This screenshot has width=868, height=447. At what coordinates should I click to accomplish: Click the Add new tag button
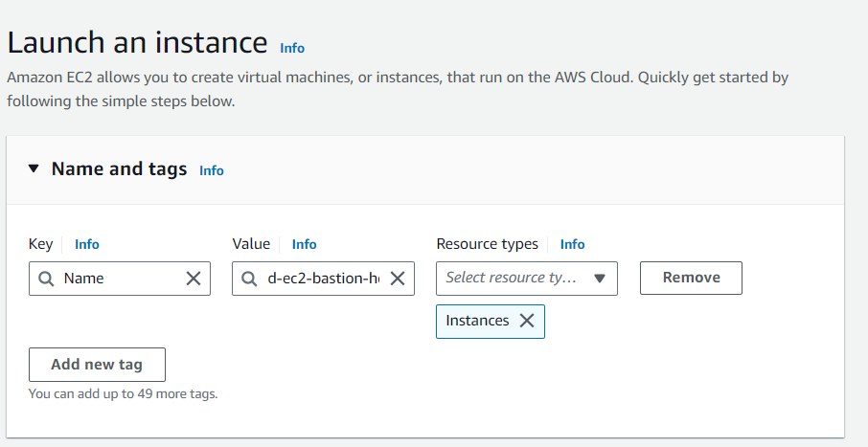[97, 365]
